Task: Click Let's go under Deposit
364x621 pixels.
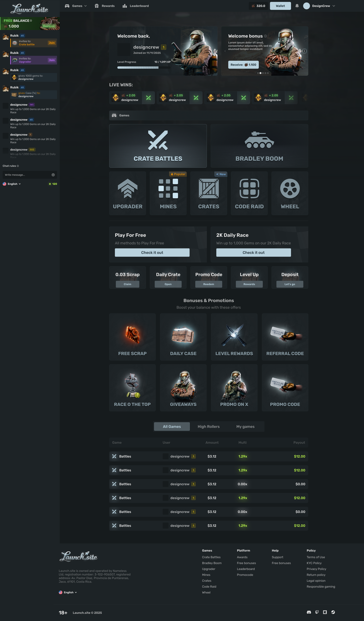Action: coord(290,284)
